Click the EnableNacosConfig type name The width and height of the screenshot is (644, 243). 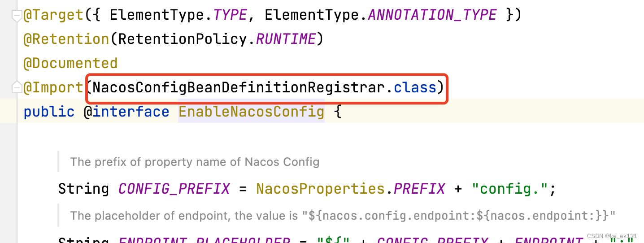[252, 112]
